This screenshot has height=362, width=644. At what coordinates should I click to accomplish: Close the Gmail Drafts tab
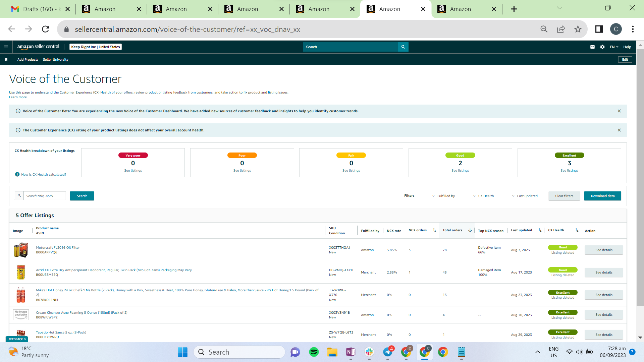coord(67,9)
